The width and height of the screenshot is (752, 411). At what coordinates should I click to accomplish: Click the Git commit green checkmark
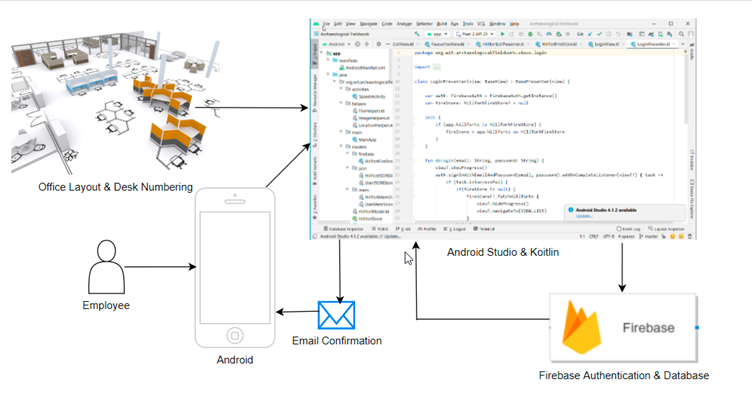tap(599, 34)
